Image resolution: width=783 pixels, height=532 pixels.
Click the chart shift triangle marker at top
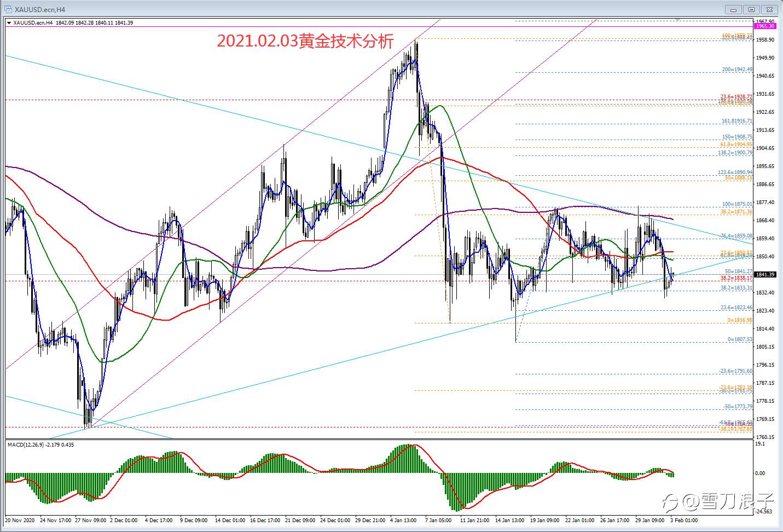678,19
